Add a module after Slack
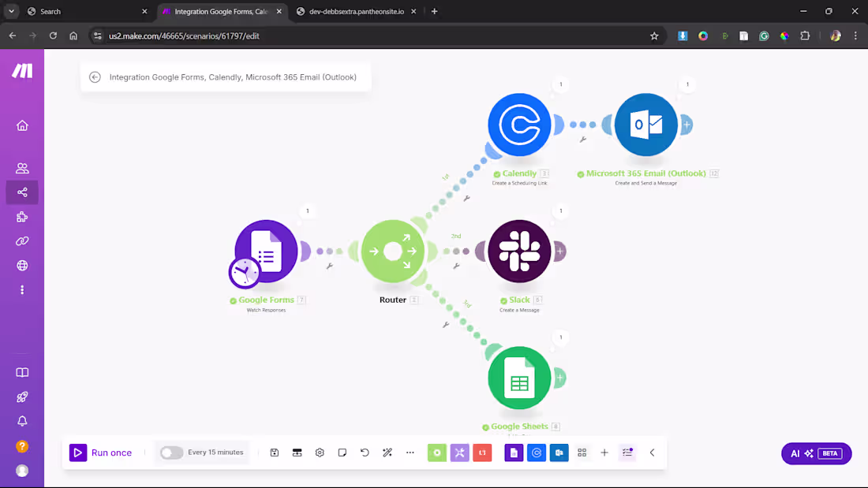Screen dimensions: 868x488 pos(559,251)
